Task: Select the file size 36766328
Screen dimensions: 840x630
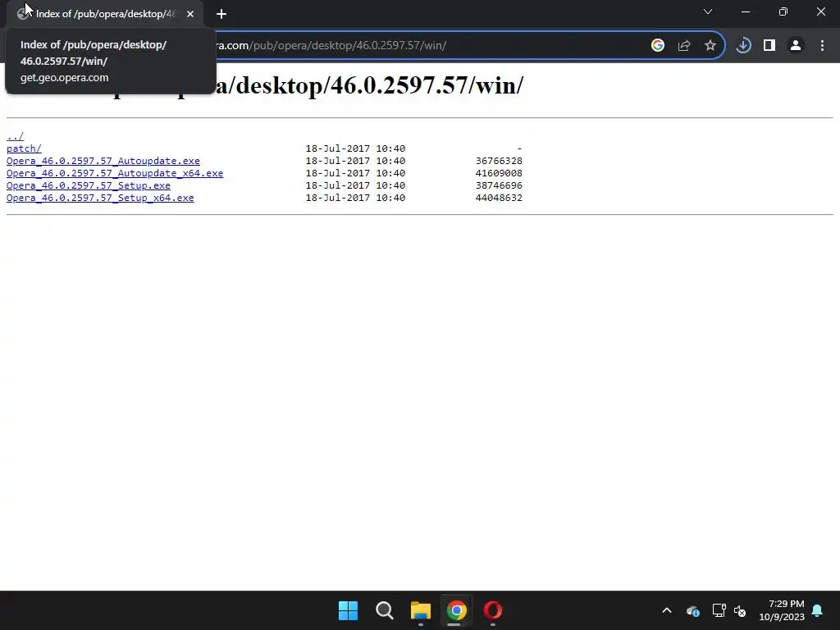Action: [x=499, y=161]
